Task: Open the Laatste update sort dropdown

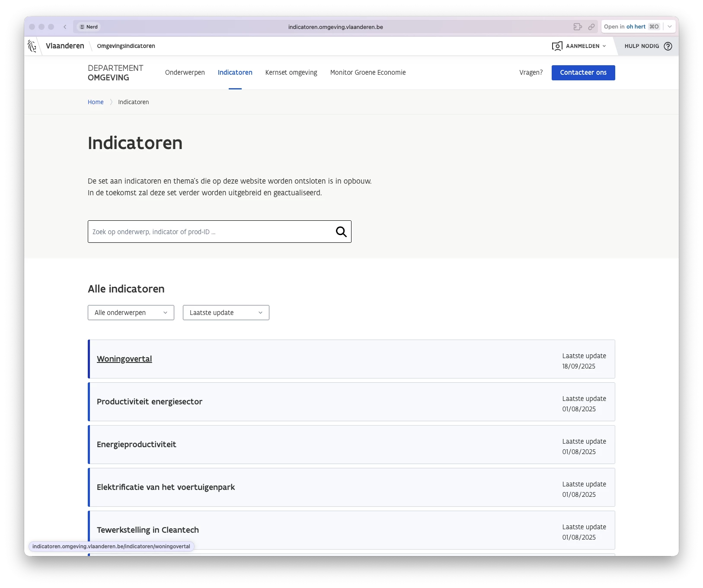Action: click(226, 313)
